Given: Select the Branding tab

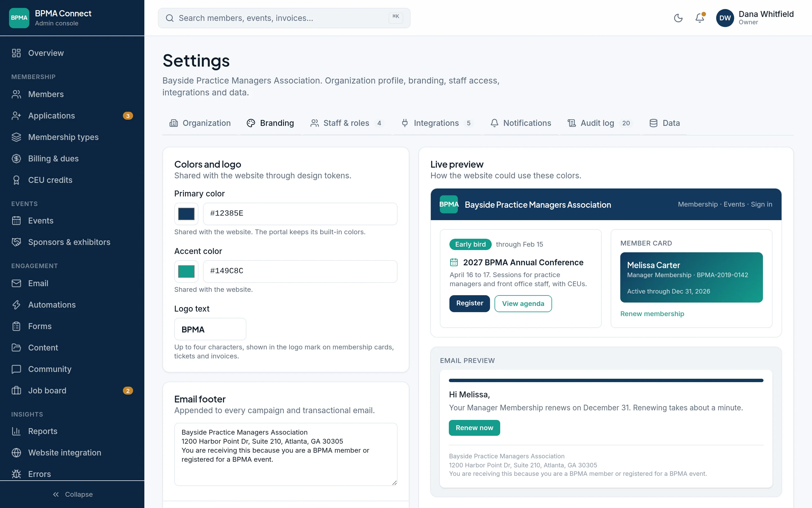Looking at the screenshot, I should pyautogui.click(x=270, y=123).
